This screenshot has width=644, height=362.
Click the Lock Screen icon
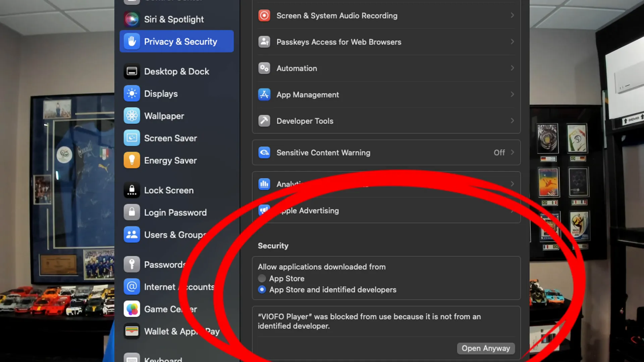point(132,190)
